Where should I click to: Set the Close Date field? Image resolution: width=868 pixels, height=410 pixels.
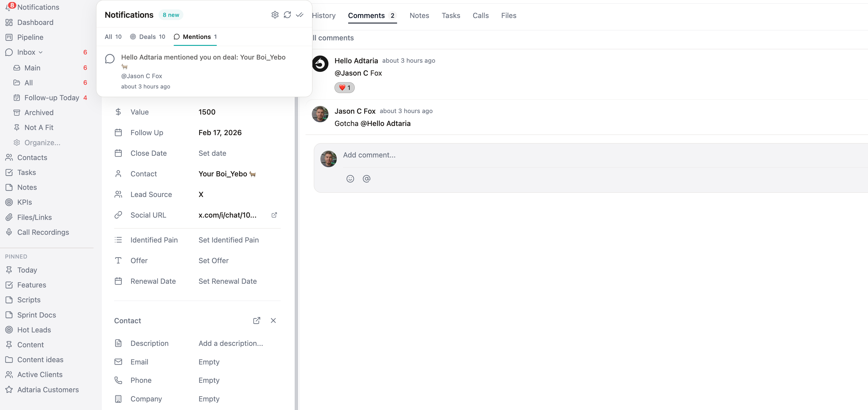tap(212, 153)
